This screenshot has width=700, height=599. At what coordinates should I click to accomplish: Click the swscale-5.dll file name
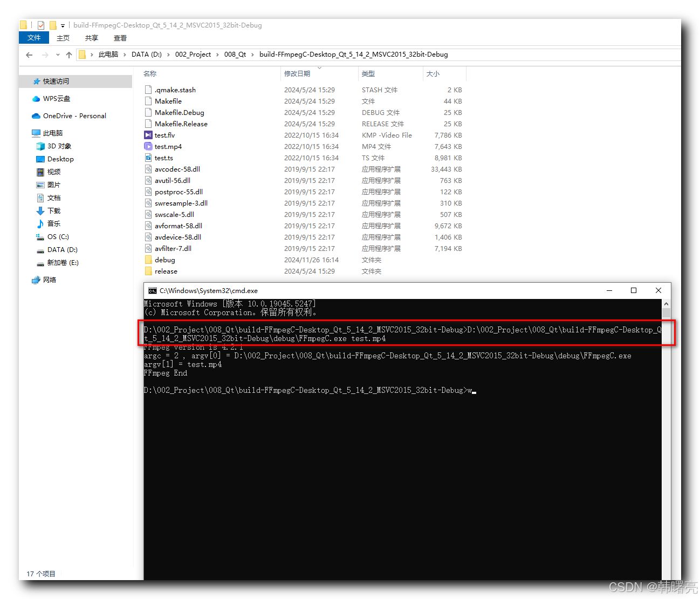[x=175, y=214]
